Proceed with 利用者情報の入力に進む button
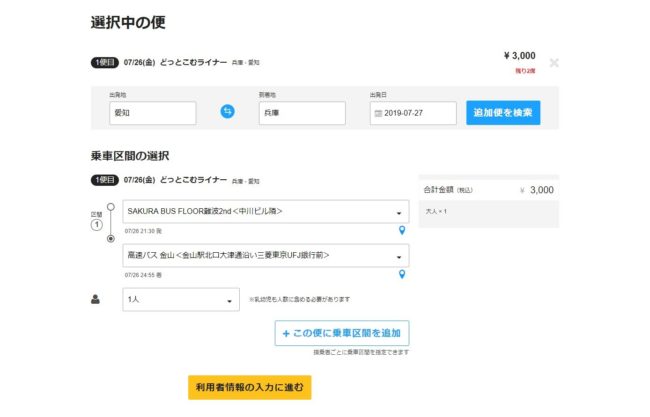 pyautogui.click(x=249, y=387)
